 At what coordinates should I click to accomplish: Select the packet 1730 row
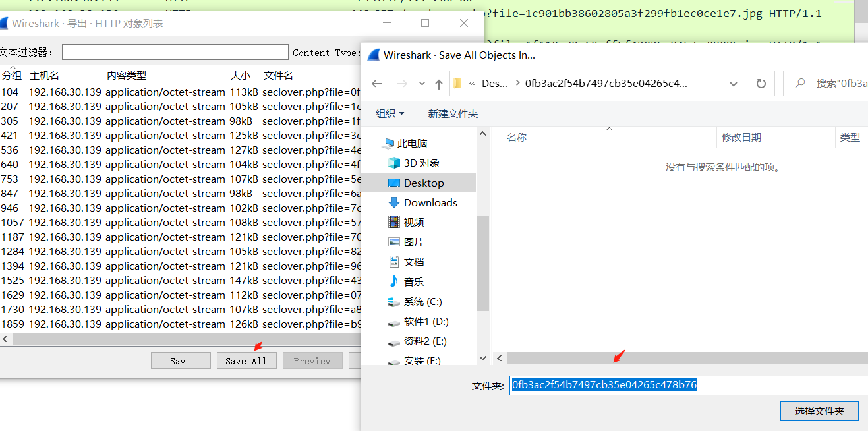pyautogui.click(x=181, y=309)
